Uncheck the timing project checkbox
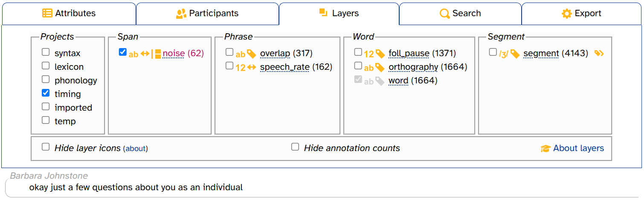644x200 pixels. point(46,93)
